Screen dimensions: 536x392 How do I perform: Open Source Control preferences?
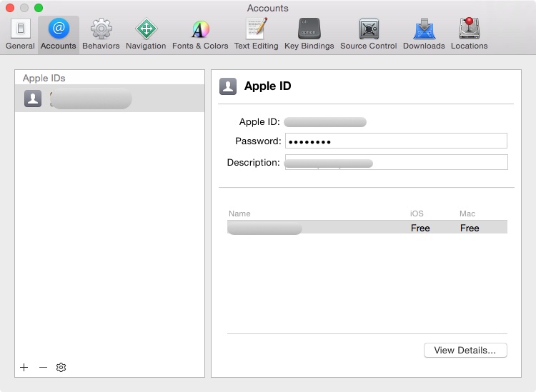click(368, 34)
